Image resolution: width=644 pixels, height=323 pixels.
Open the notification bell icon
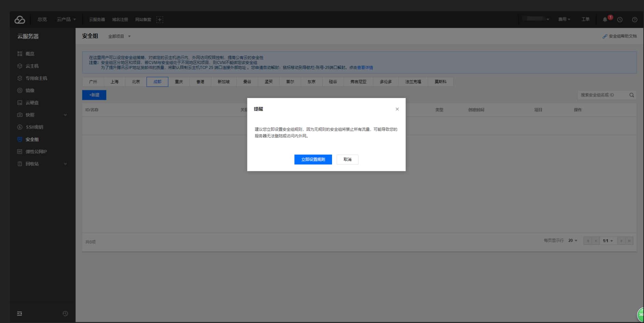605,19
